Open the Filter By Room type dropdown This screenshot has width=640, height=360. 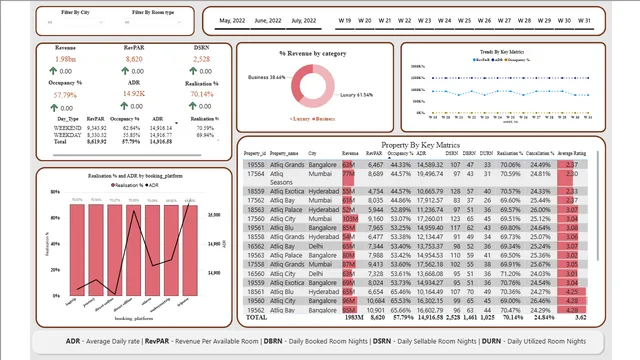(153, 22)
